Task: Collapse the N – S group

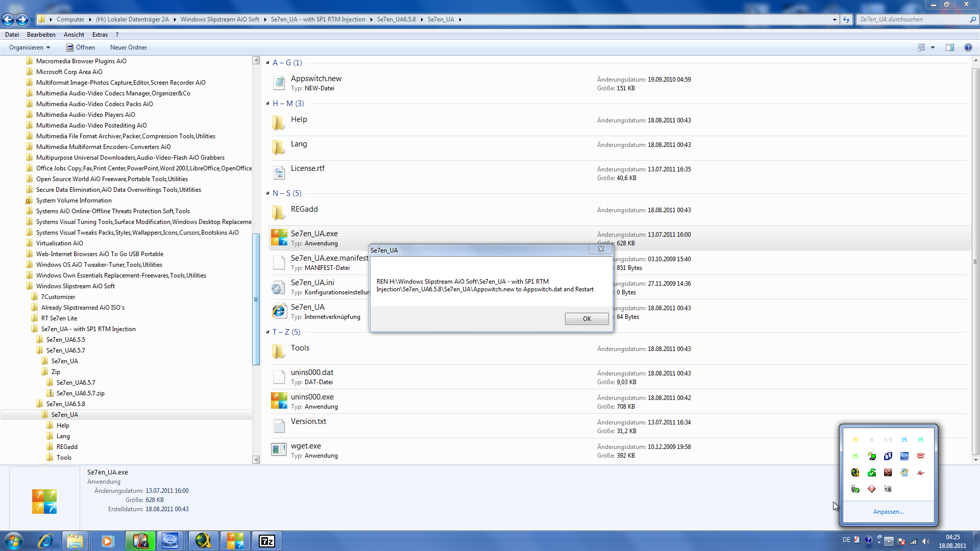Action: click(267, 193)
